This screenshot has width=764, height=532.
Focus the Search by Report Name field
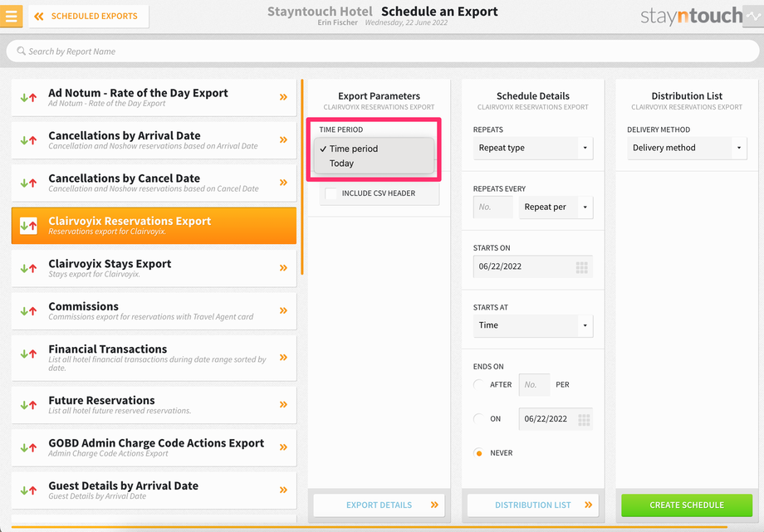[x=383, y=51]
